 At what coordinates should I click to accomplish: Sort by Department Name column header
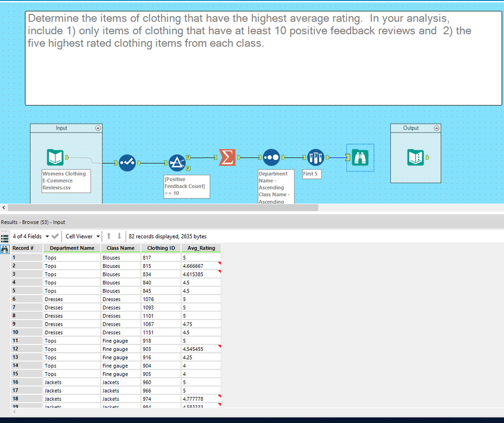(x=72, y=248)
